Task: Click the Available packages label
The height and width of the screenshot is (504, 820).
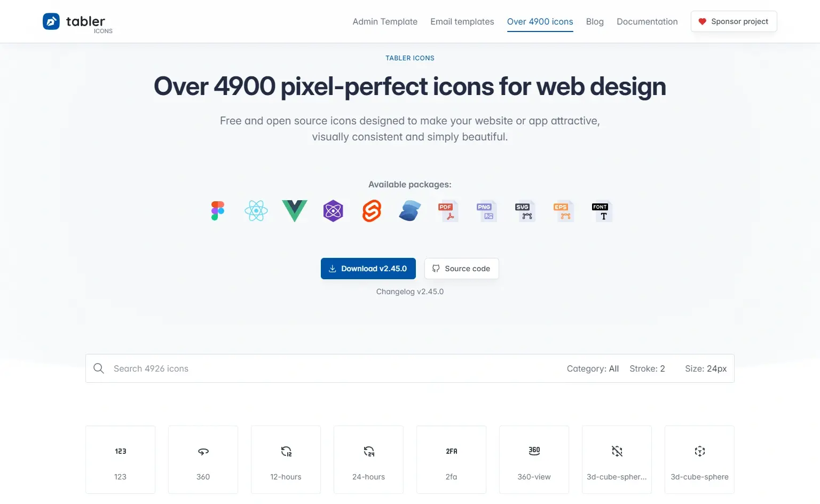Action: tap(410, 184)
